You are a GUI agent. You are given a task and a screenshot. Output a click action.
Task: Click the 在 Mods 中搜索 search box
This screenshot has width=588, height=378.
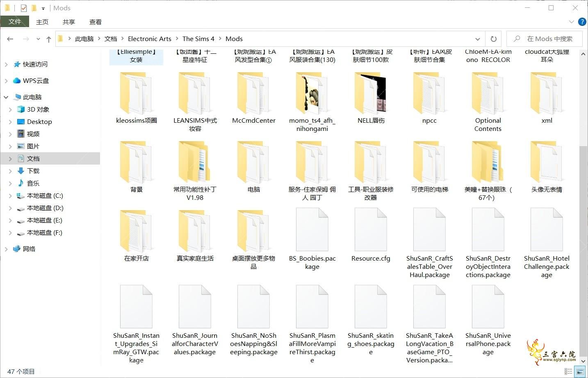click(x=545, y=39)
